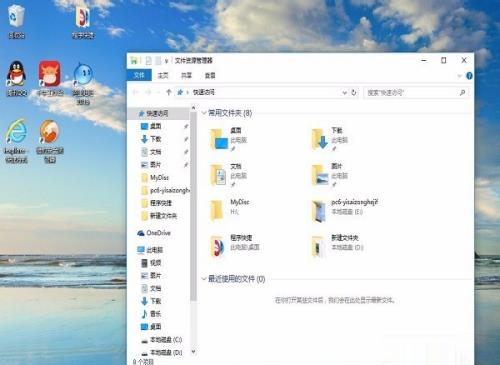This screenshot has height=365, width=500.
Task: Click the 快速访问 address bar path
Action: click(204, 92)
